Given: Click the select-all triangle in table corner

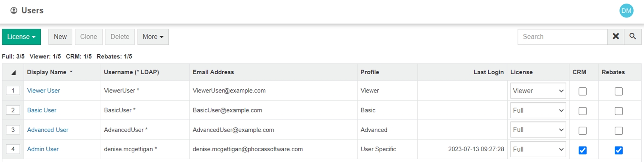Looking at the screenshot, I should pyautogui.click(x=13, y=73).
